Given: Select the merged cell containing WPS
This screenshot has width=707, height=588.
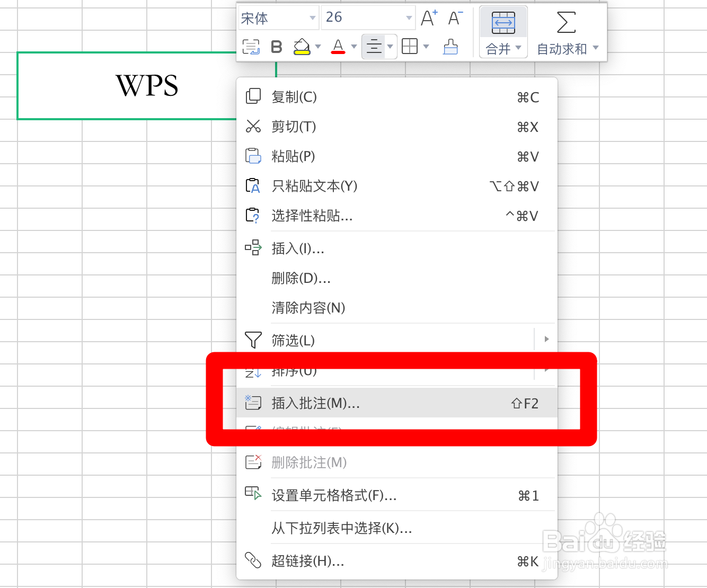Looking at the screenshot, I should tap(147, 85).
